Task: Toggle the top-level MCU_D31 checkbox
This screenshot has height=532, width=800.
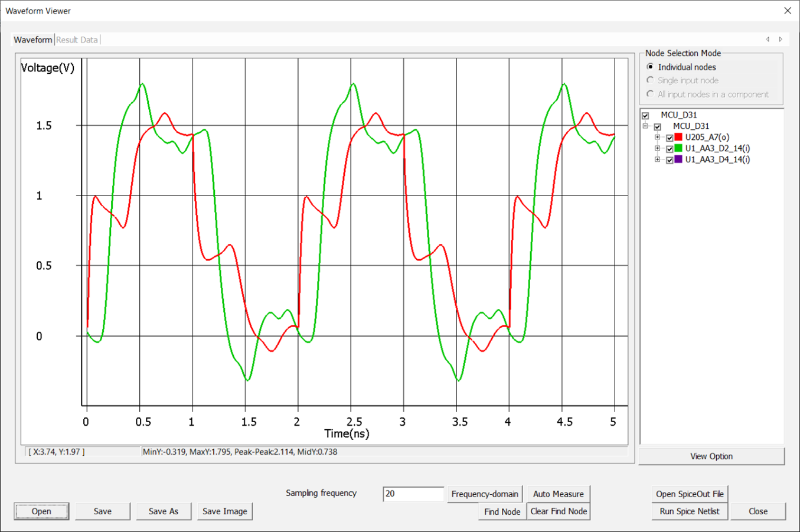Action: click(645, 116)
